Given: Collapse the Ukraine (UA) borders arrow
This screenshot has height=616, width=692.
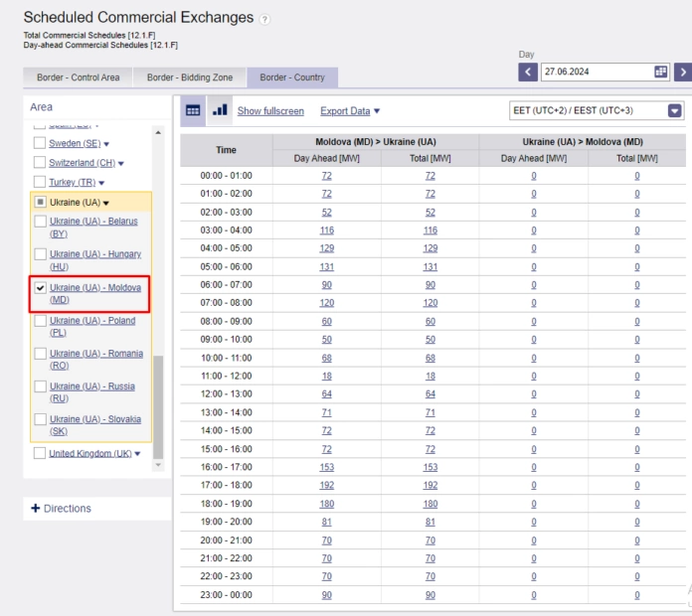Looking at the screenshot, I should coord(106,203).
